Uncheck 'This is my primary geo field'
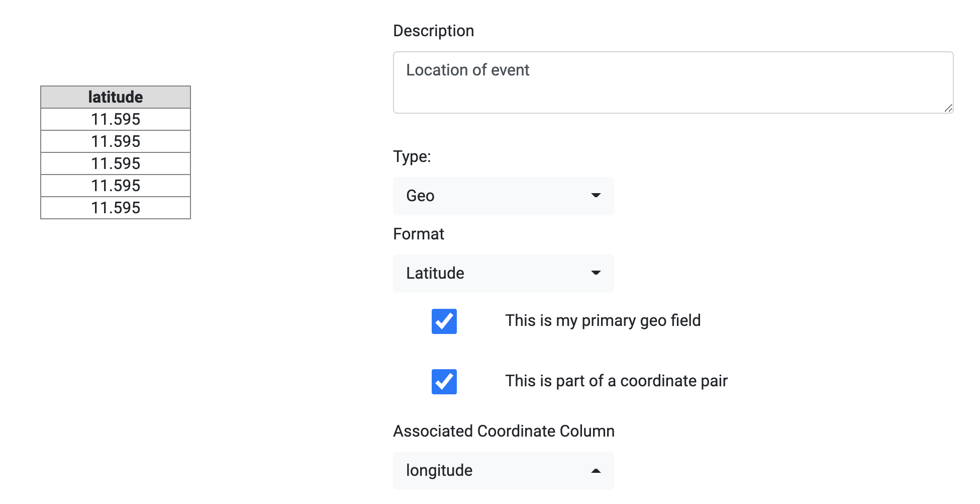The image size is (980, 504). (444, 321)
